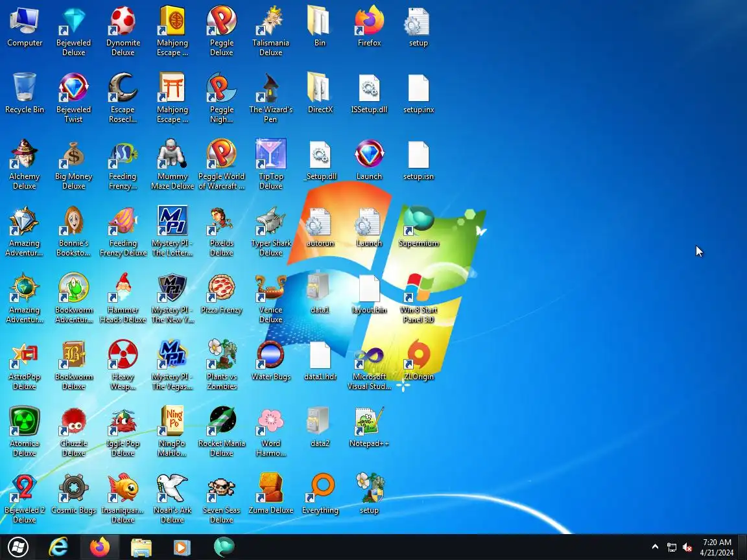Open the Windows Start menu
747x560 pixels.
point(18,547)
